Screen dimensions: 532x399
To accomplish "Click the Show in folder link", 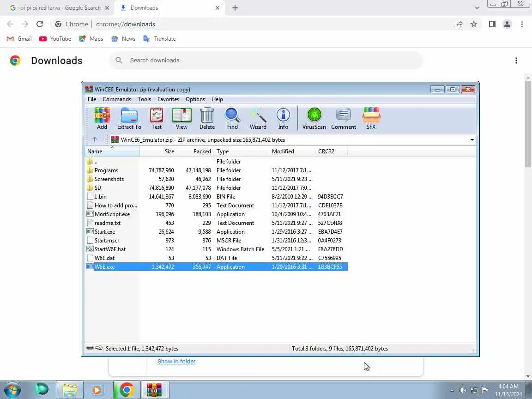I will coord(176,362).
